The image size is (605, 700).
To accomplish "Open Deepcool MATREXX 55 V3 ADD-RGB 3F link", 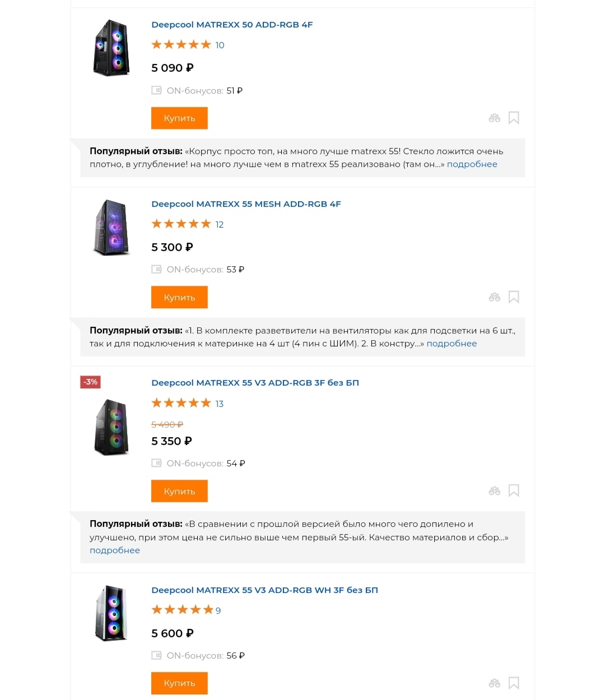I will point(255,383).
